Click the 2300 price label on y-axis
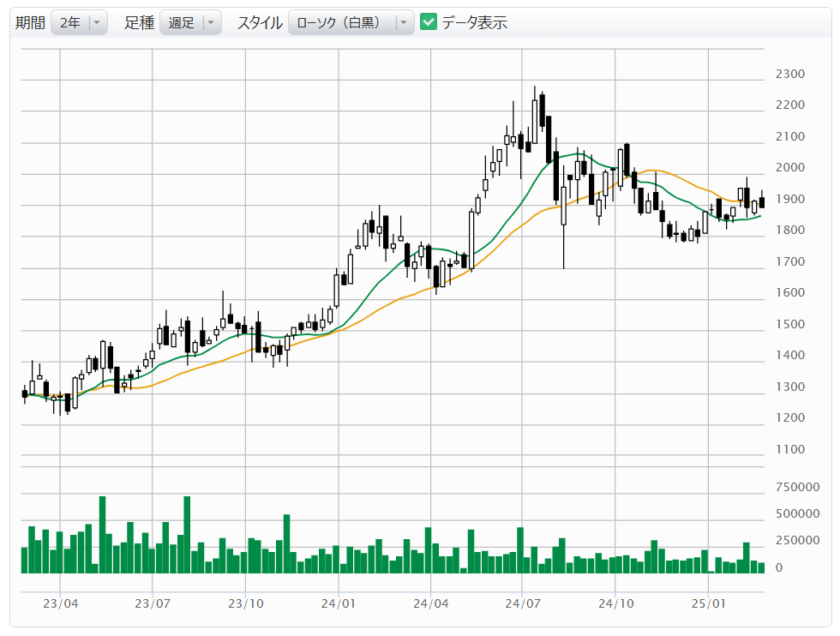This screenshot has height=636, width=840. [789, 75]
